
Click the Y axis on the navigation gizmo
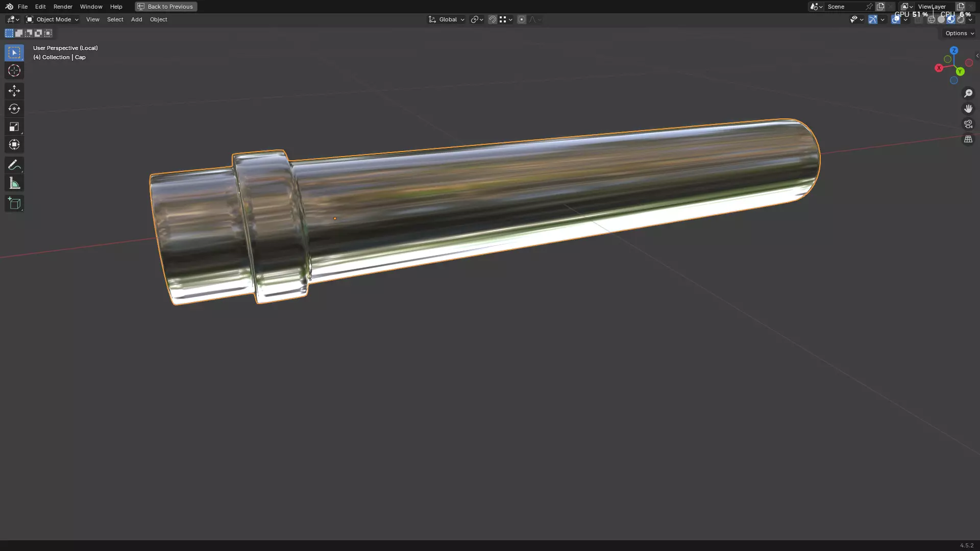[960, 71]
